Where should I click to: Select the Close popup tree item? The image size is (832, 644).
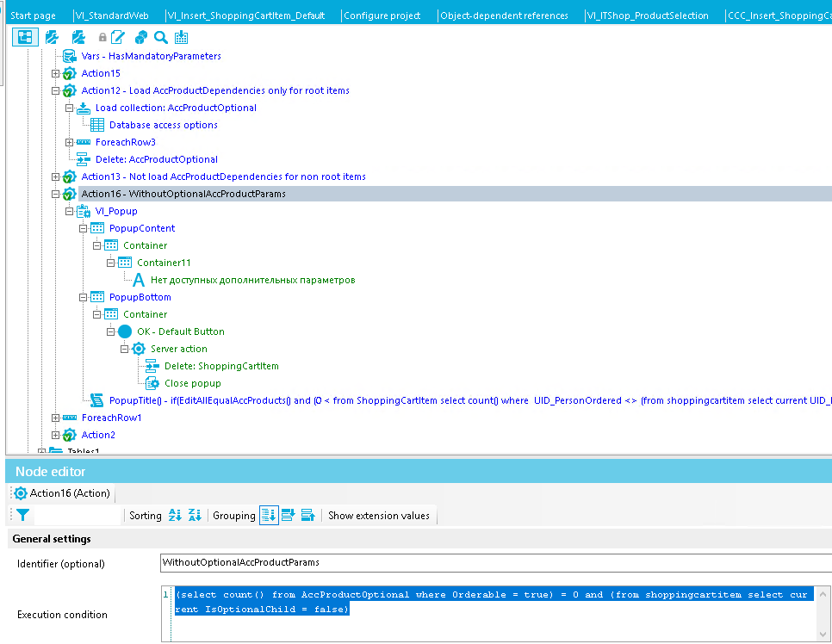(x=192, y=383)
